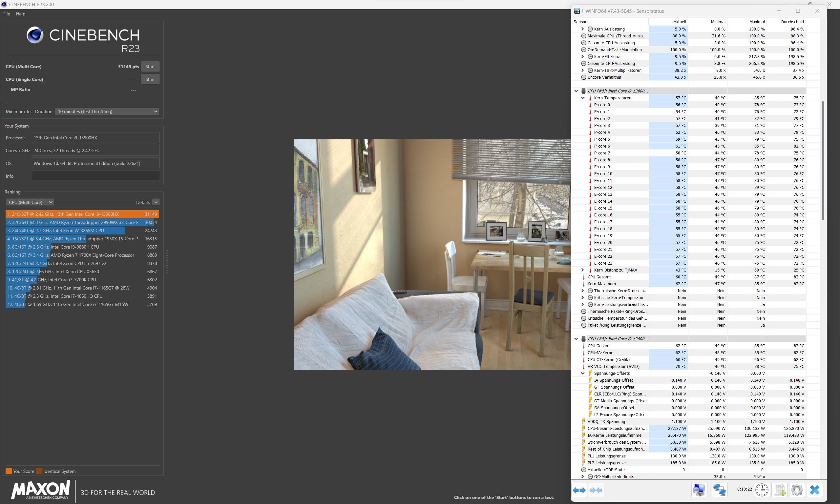Screen dimensions: 840x504
Task: Click the rendered room image preview
Action: (432, 254)
